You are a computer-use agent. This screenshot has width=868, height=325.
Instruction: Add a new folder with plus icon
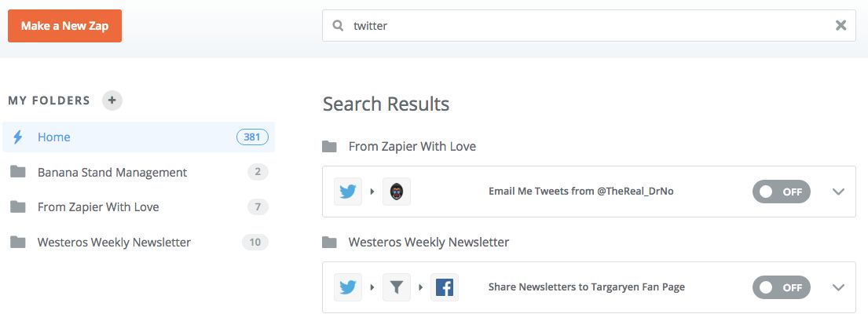(112, 100)
